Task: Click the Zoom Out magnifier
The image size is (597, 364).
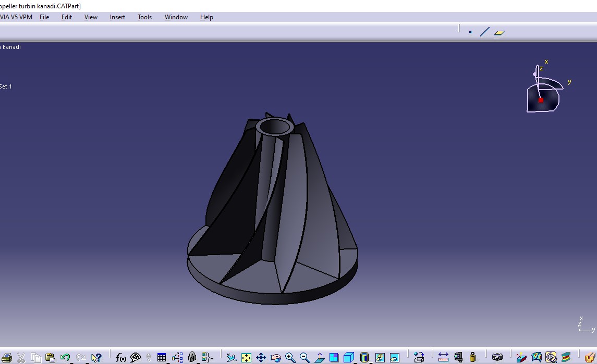Action: pyautogui.click(x=304, y=358)
